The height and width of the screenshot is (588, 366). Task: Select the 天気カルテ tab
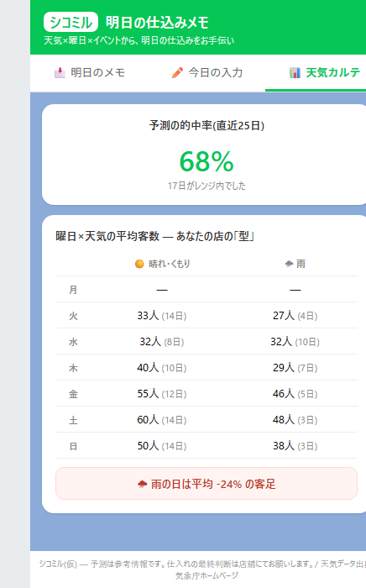pyautogui.click(x=324, y=73)
